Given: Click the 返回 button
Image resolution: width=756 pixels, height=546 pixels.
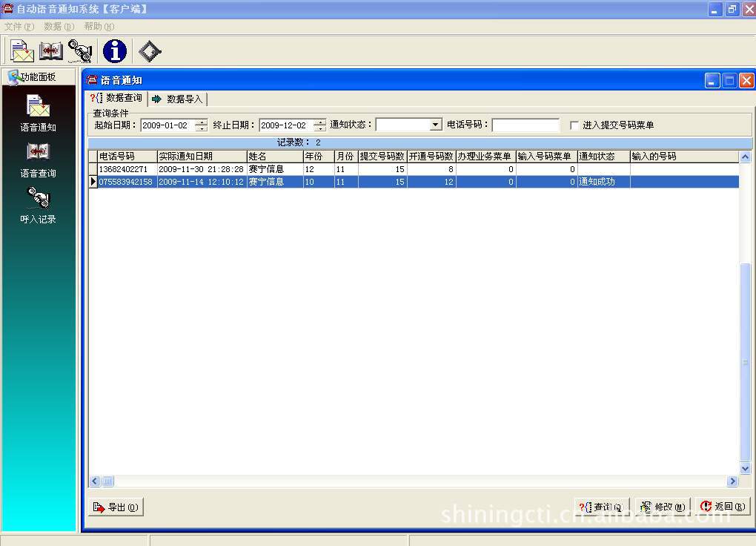Looking at the screenshot, I should tap(723, 507).
